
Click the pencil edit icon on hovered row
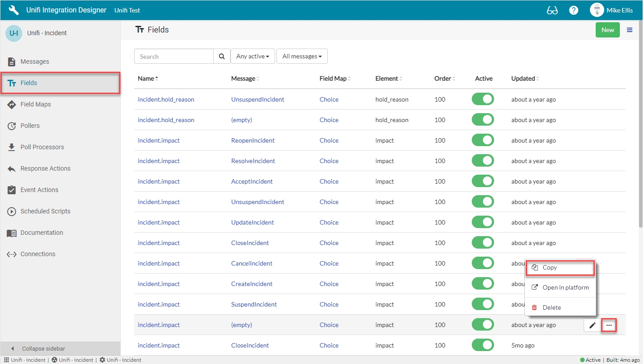click(x=592, y=326)
